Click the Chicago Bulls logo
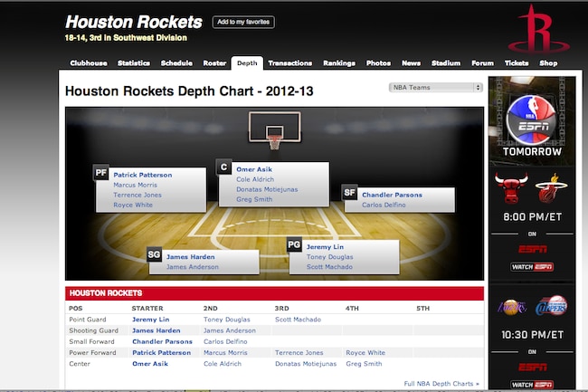 coord(511,187)
